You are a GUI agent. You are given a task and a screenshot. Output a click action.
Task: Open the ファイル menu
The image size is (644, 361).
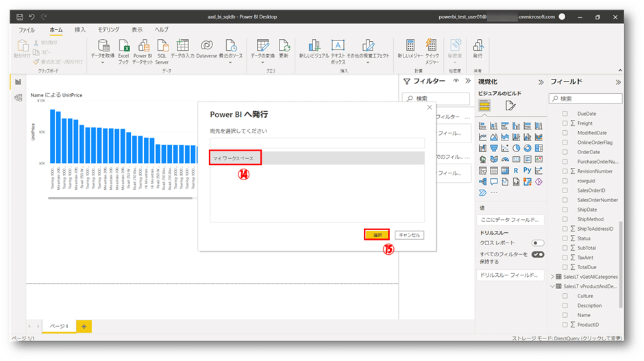click(x=27, y=30)
